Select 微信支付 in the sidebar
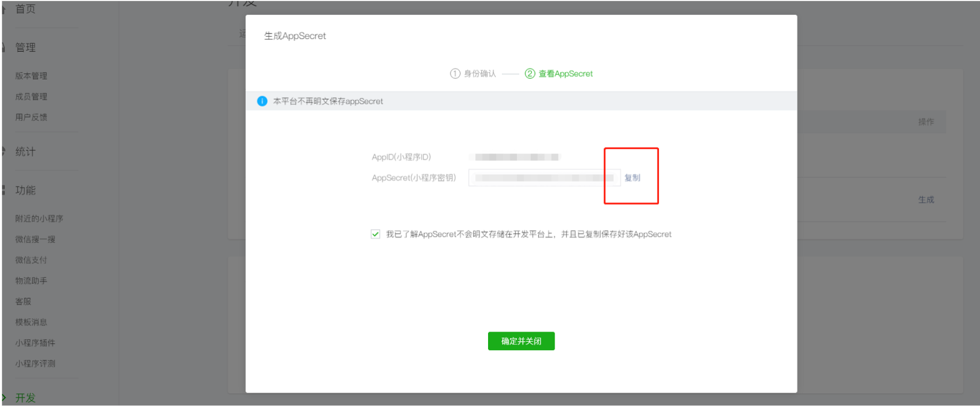The width and height of the screenshot is (980, 406). pos(31,260)
